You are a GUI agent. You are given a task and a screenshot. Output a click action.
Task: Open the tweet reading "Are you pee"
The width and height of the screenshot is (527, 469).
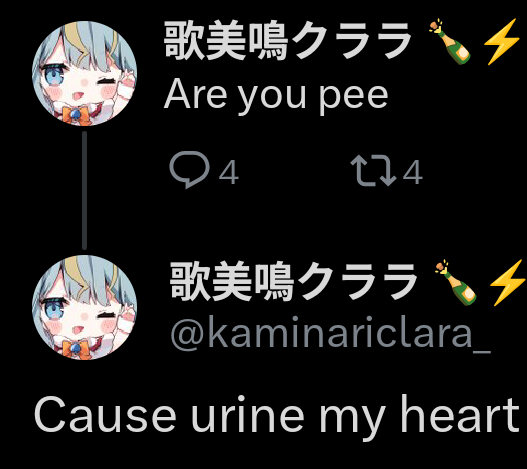tap(276, 95)
